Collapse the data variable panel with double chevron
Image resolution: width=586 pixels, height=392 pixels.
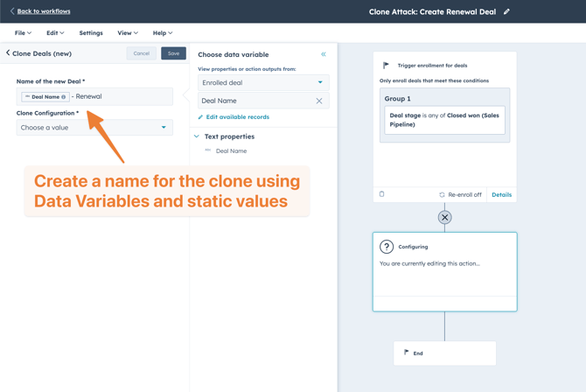click(x=323, y=54)
